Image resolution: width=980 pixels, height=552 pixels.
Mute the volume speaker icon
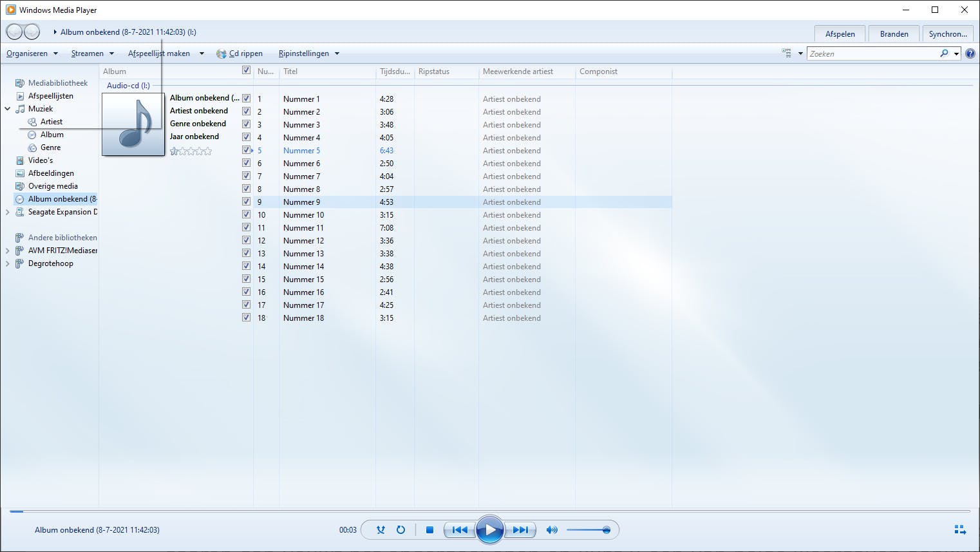point(552,530)
